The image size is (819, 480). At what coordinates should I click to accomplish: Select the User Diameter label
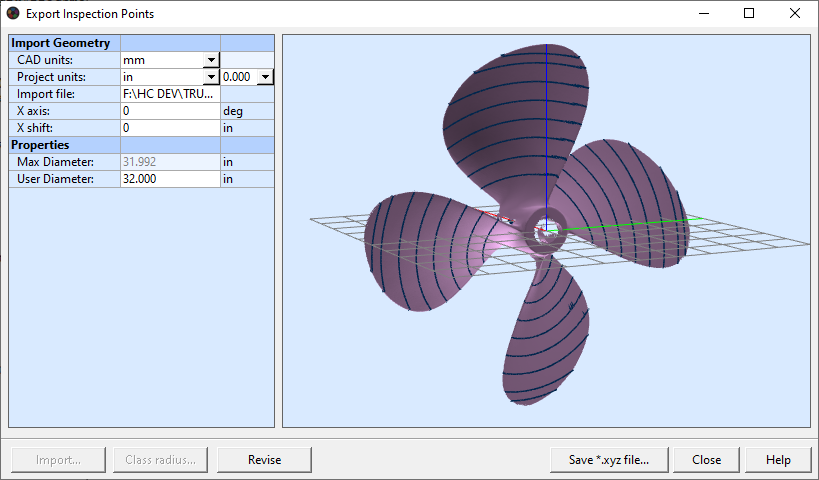point(55,179)
